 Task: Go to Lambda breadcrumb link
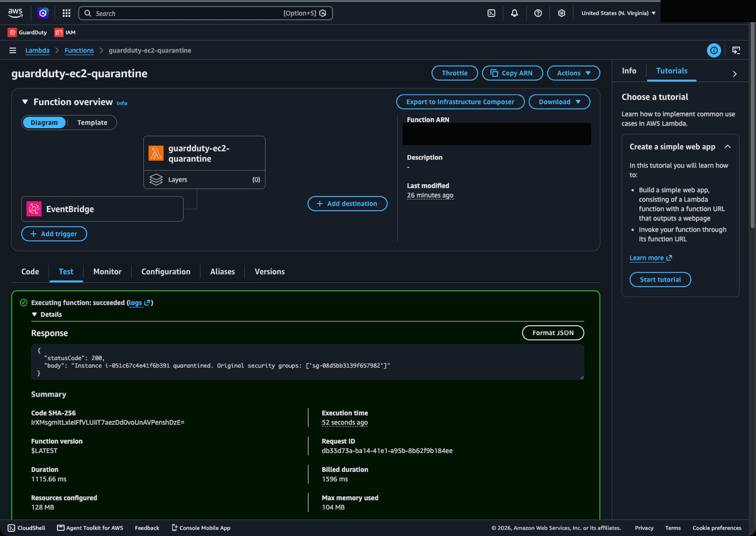coord(37,50)
